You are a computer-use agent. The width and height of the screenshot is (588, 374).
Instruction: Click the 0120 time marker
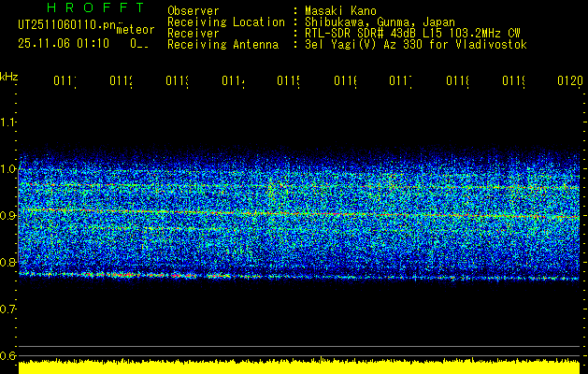(570, 81)
